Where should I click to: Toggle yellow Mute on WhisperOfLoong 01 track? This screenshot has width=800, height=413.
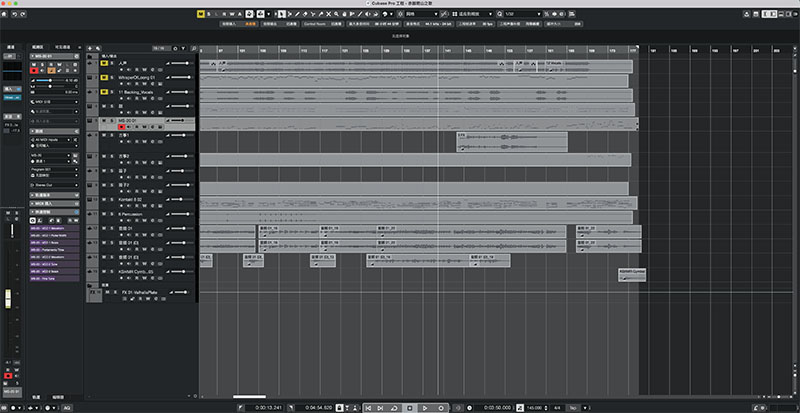pos(104,78)
